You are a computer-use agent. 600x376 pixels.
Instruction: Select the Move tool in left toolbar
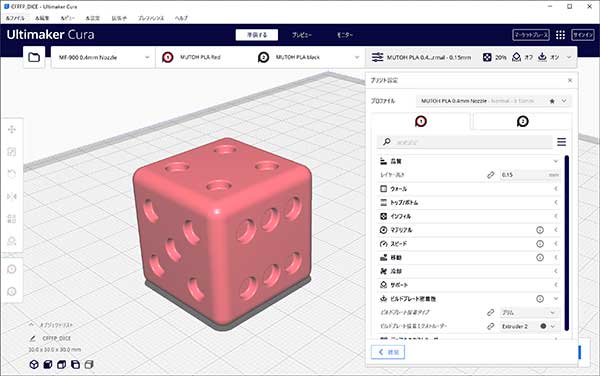[12, 130]
